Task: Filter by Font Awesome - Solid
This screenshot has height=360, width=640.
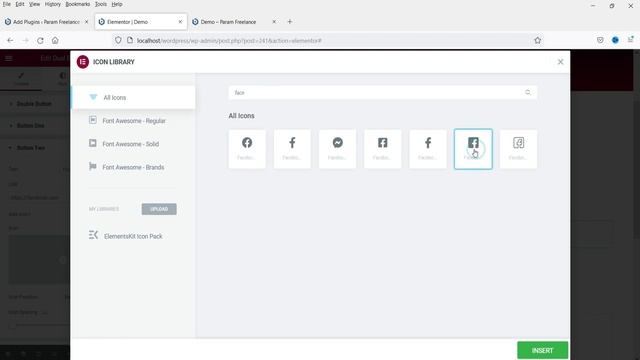Action: (x=133, y=144)
